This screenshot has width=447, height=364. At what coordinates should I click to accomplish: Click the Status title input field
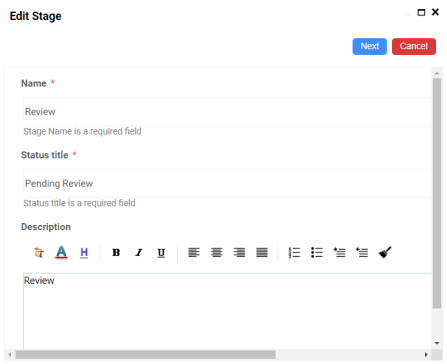[228, 183]
